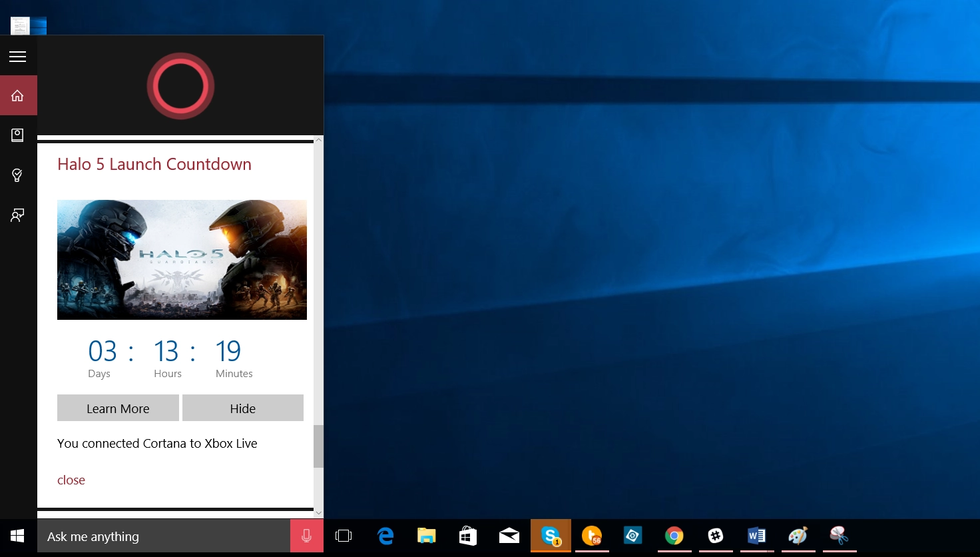Click the Halo 5 Guardians banner image

(x=182, y=260)
